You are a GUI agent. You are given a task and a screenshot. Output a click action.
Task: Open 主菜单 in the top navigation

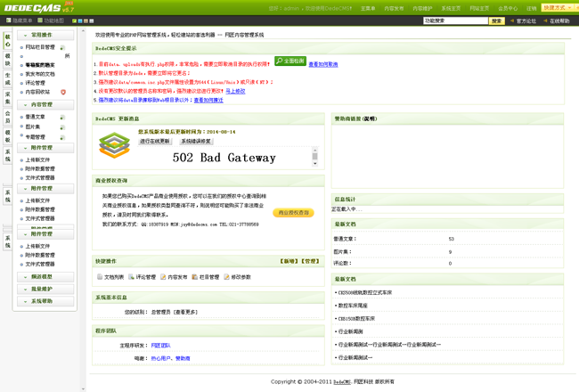click(x=368, y=8)
